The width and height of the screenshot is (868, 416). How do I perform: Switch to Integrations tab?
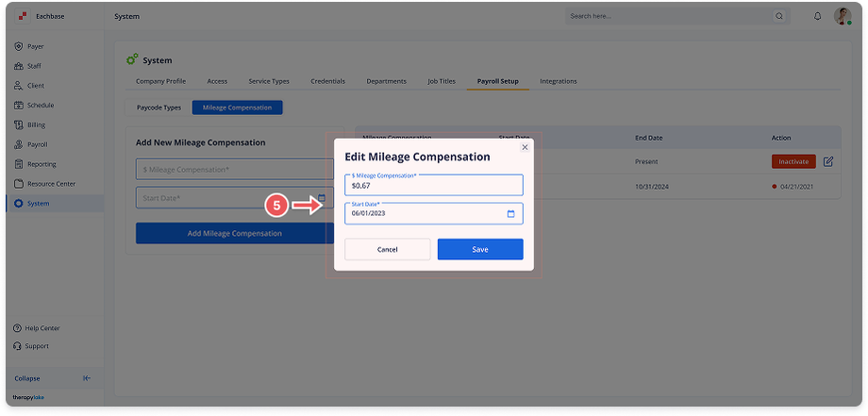(558, 81)
